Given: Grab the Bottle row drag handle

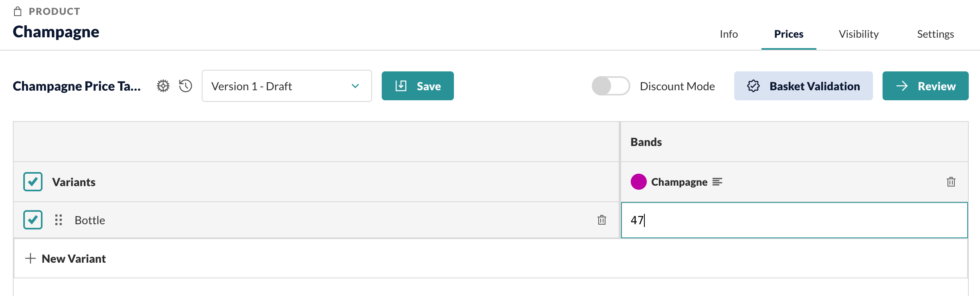Looking at the screenshot, I should tap(59, 220).
